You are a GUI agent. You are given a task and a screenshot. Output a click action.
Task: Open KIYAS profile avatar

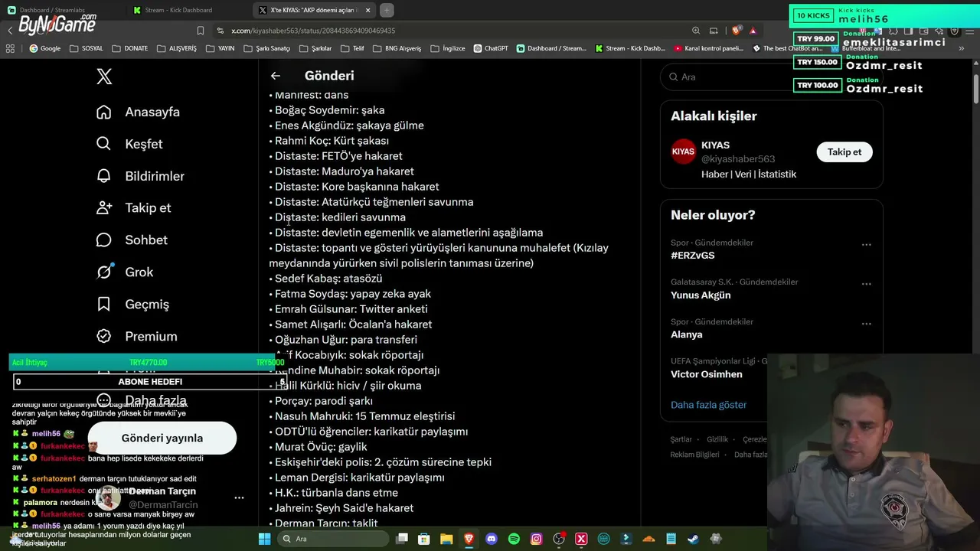point(683,152)
